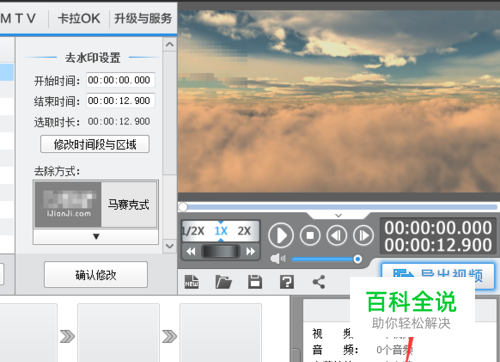This screenshot has width=500, height=362.
Task: Click the video progress bar handle
Action: pos(183,207)
